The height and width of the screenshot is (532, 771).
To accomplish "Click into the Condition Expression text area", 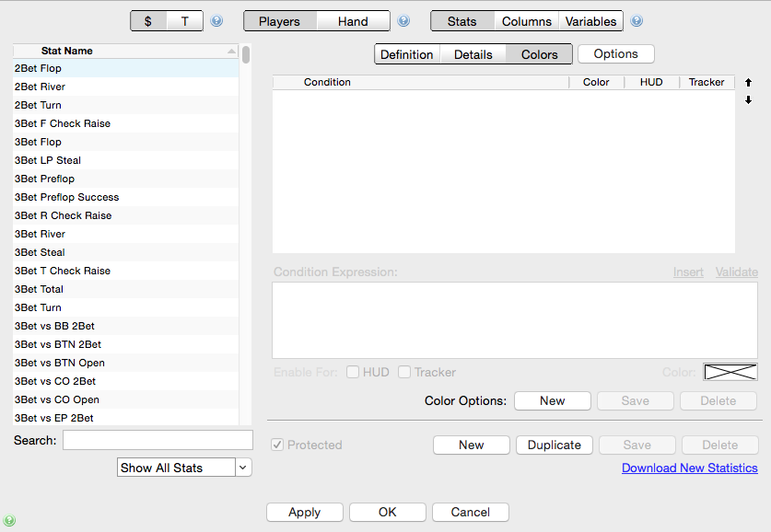I will pyautogui.click(x=515, y=320).
